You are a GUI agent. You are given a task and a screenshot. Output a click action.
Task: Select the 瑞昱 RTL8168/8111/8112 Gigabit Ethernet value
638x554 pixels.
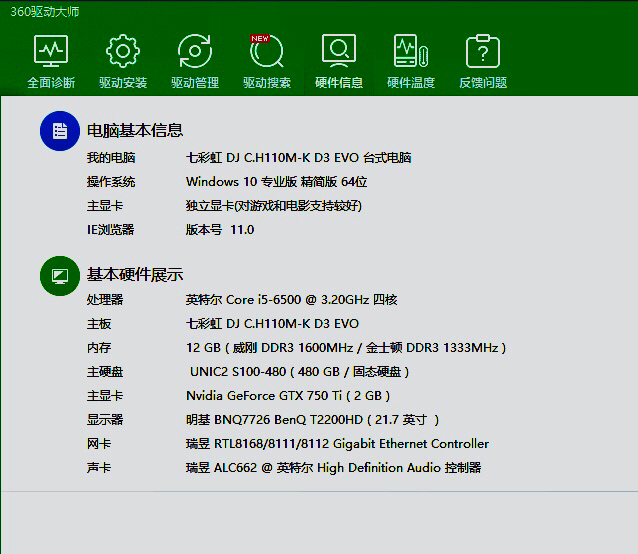(x=337, y=444)
